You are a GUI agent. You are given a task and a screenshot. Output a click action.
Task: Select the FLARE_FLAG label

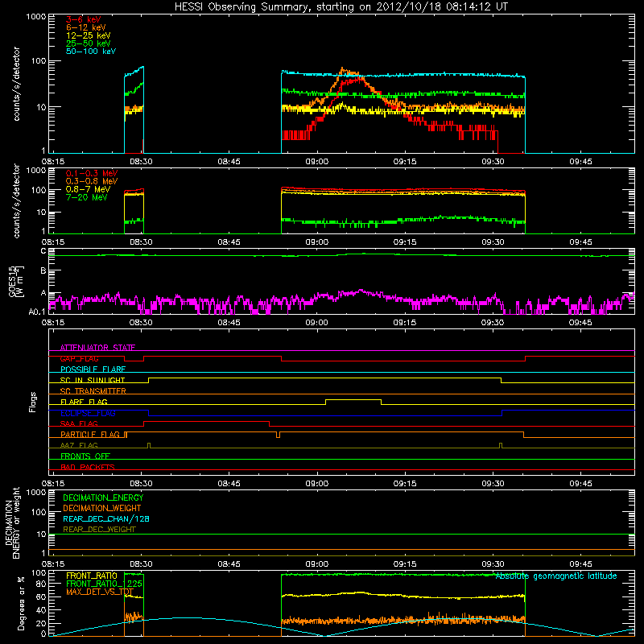pos(84,402)
